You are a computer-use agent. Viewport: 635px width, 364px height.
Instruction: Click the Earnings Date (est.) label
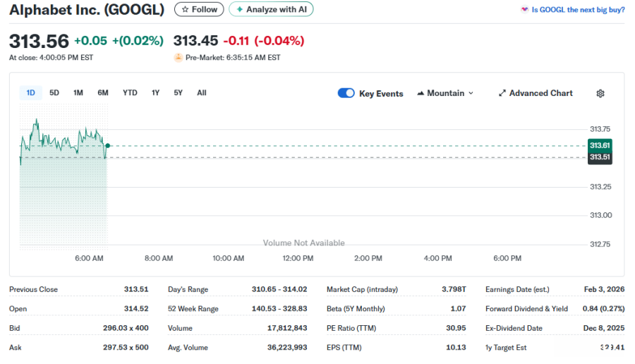(x=517, y=289)
